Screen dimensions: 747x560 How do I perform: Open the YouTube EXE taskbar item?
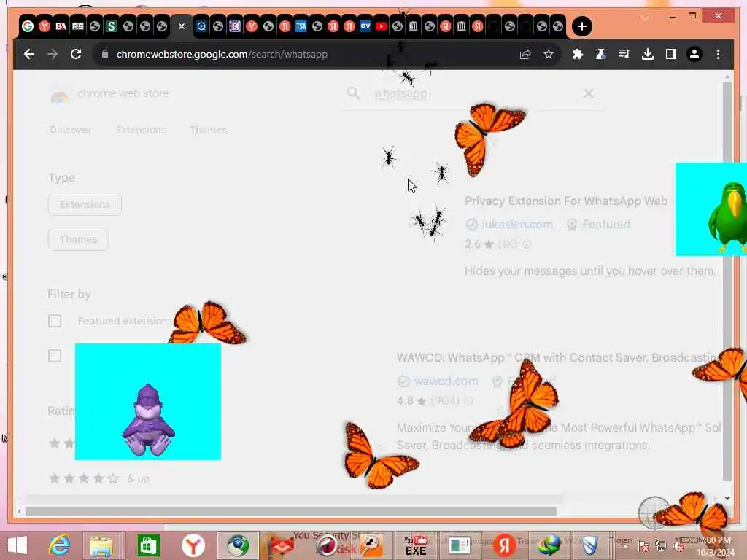point(416,545)
